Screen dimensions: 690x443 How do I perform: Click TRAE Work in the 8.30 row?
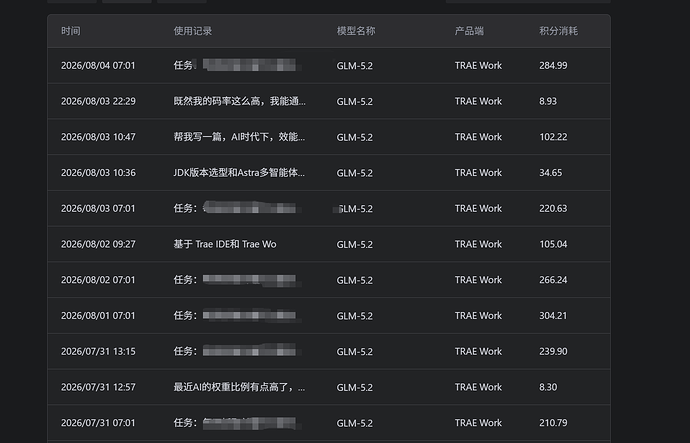478,387
